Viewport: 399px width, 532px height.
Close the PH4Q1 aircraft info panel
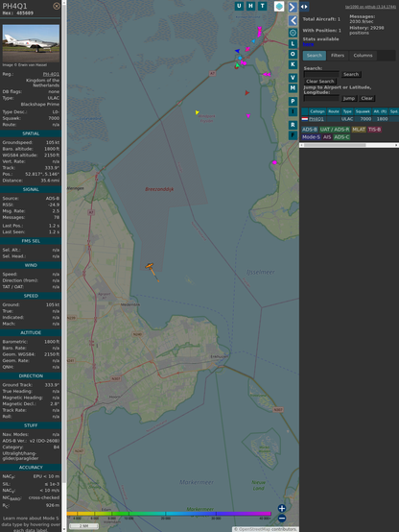[57, 6]
